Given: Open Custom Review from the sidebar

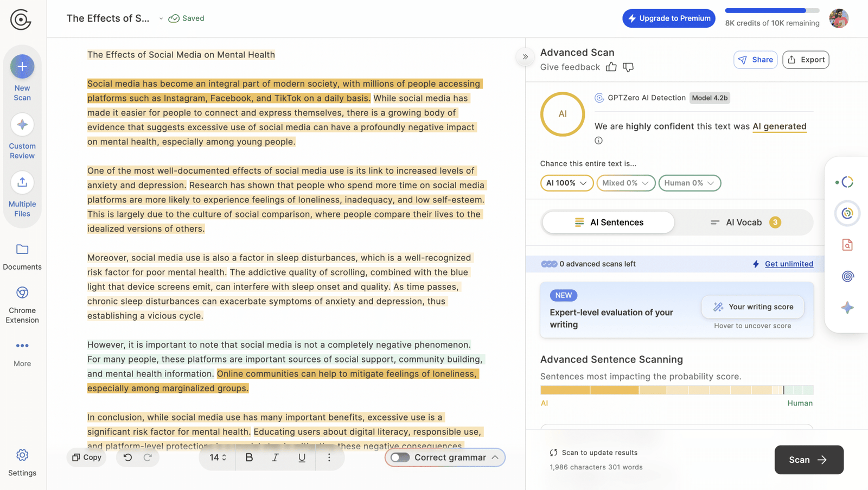Looking at the screenshot, I should [22, 125].
